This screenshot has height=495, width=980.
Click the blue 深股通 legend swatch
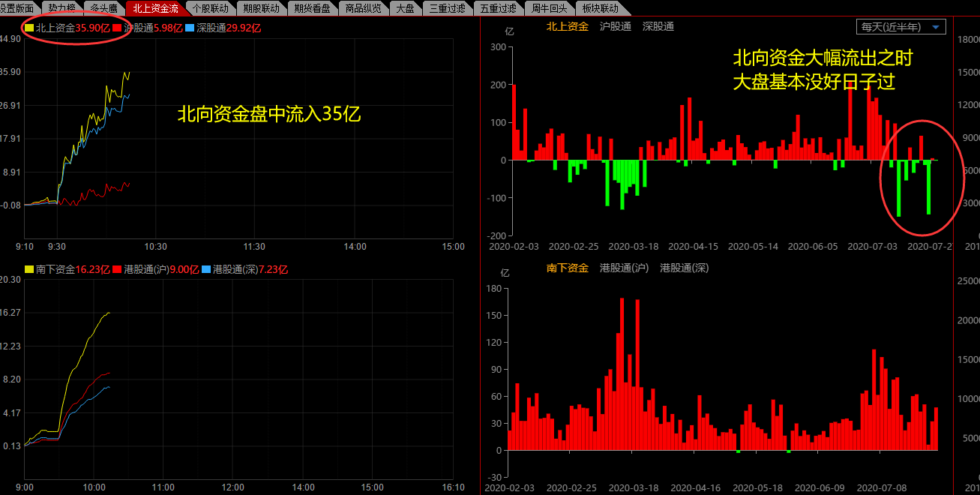point(190,28)
